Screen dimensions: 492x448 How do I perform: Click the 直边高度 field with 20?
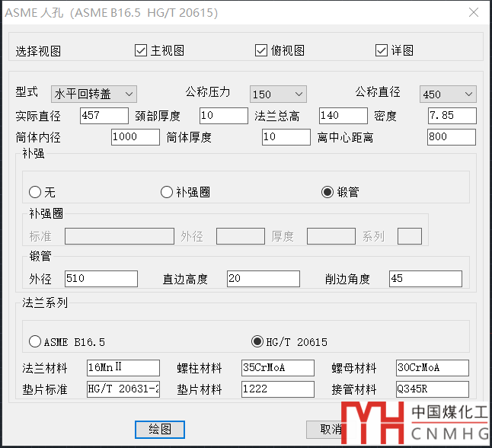[x=264, y=279]
